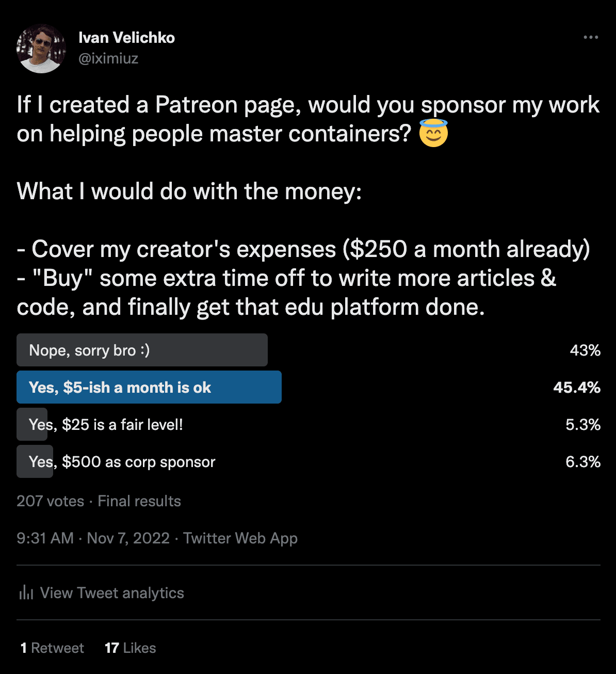Click the halo smiley emoji
Screen dimensions: 616x674
tap(433, 133)
